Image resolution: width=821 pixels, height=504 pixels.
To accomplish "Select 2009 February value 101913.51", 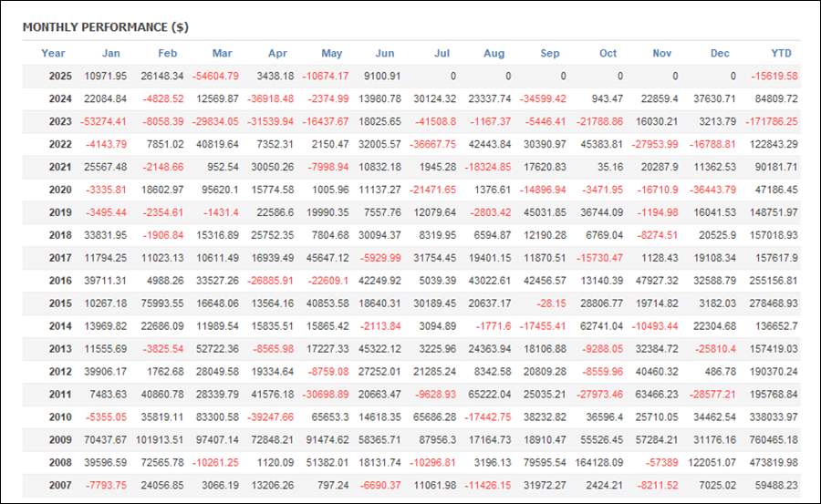I will pyautogui.click(x=160, y=439).
